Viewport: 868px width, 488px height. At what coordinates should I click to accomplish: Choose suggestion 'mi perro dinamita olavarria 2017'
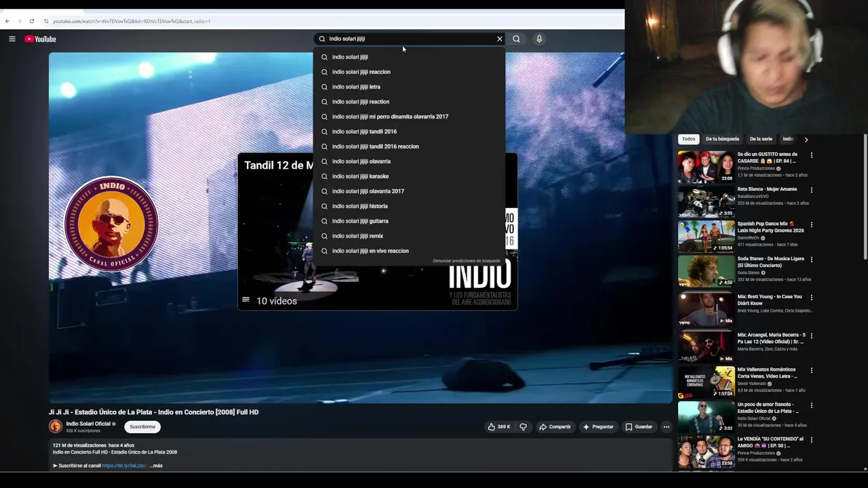[410, 117]
